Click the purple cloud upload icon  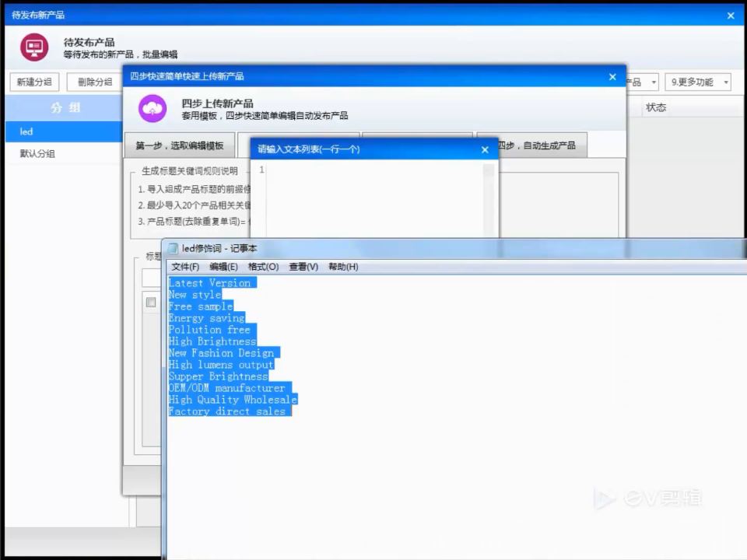click(153, 109)
